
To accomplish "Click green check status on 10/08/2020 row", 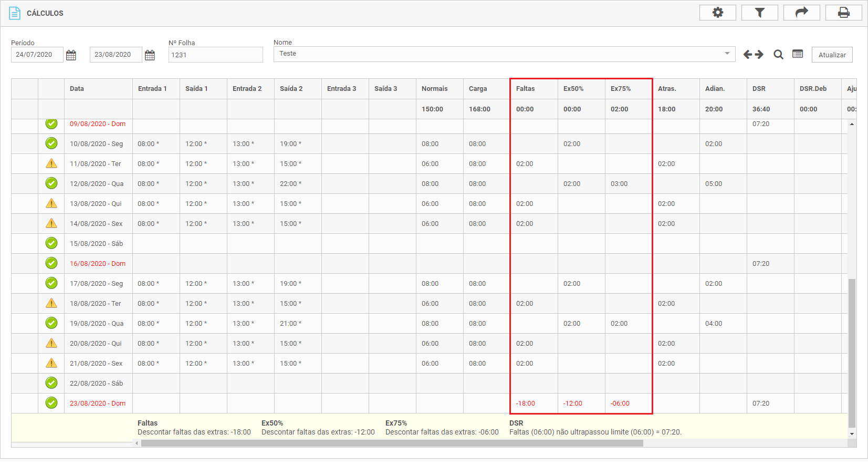I will tap(51, 143).
